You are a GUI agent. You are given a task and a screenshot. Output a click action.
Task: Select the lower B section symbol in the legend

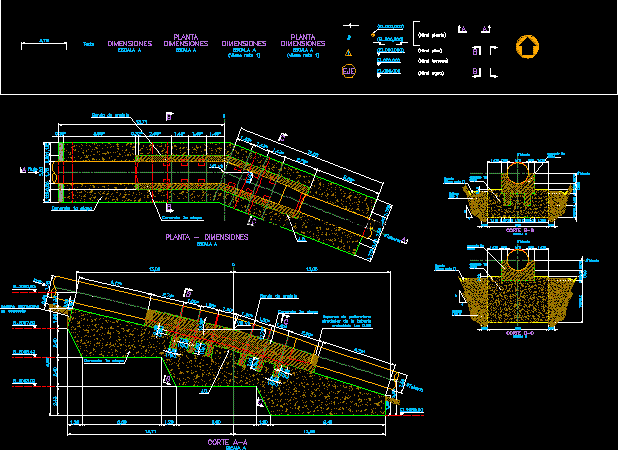point(476,72)
